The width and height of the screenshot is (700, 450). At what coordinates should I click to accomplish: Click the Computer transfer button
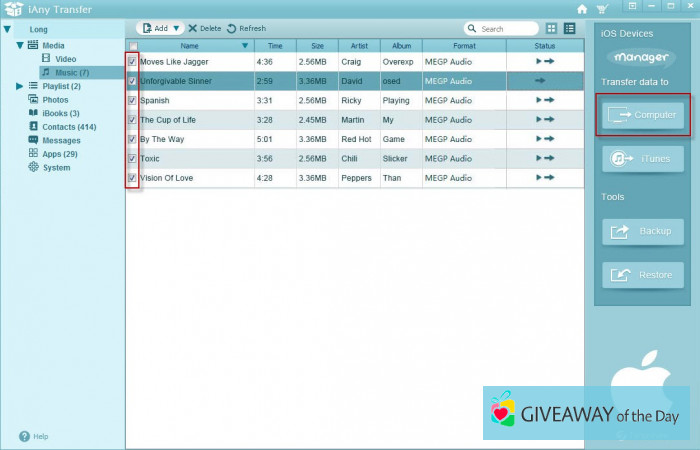pyautogui.click(x=643, y=115)
